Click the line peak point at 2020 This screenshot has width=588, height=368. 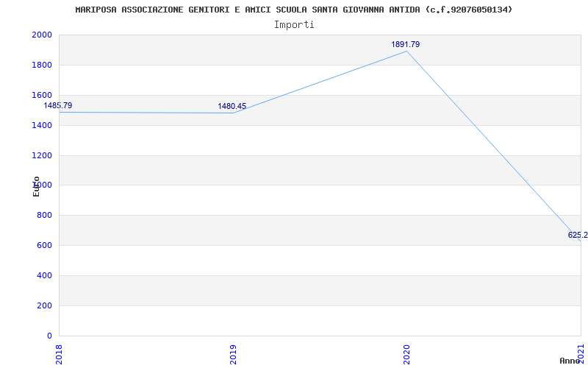tap(407, 51)
